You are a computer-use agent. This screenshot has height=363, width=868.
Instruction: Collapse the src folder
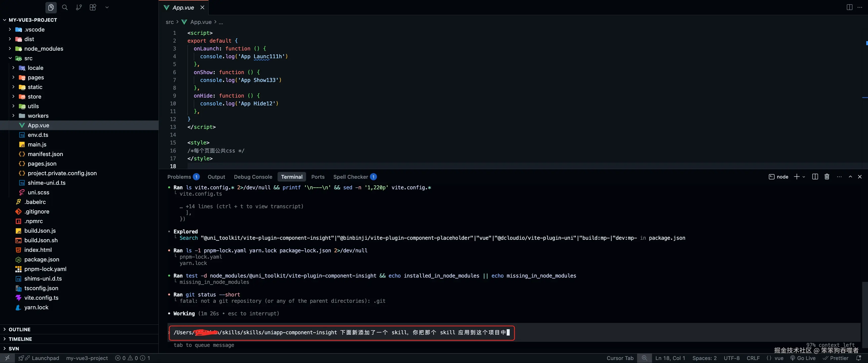click(x=28, y=58)
